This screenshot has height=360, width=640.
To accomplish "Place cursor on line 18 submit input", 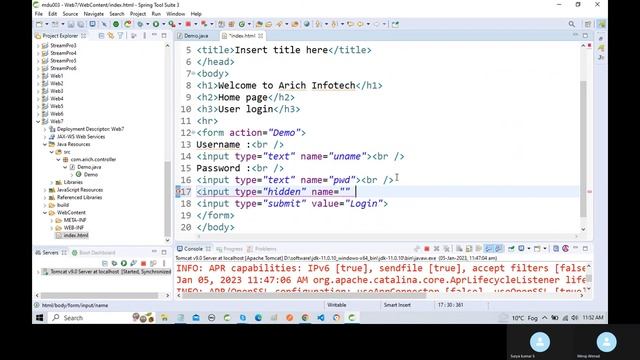I will tap(292, 204).
